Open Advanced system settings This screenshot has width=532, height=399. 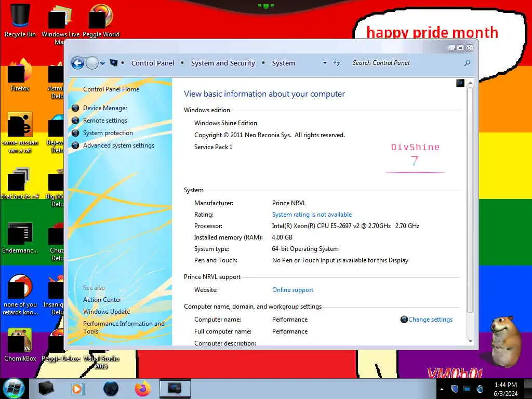click(x=118, y=145)
